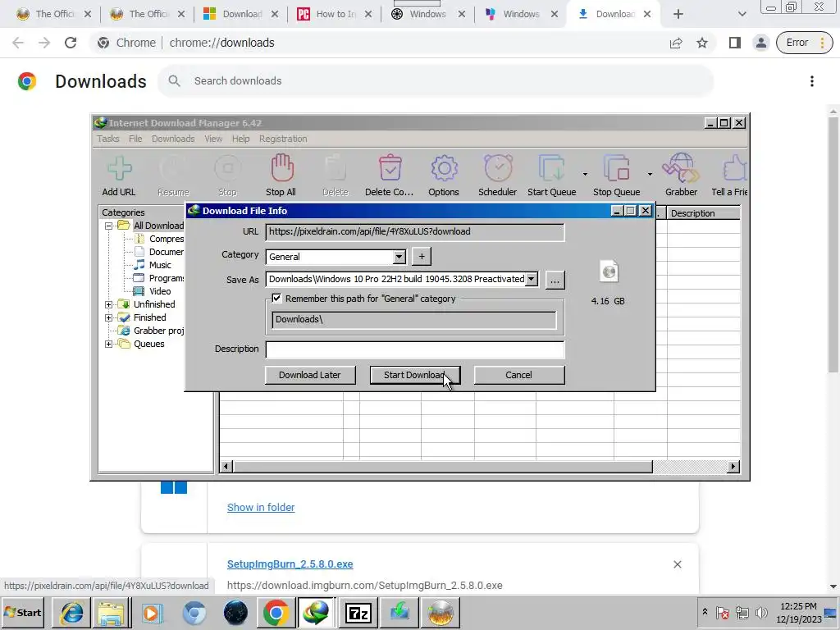Open the Chrome tab search chevron
The width and height of the screenshot is (840, 630).
click(742, 14)
